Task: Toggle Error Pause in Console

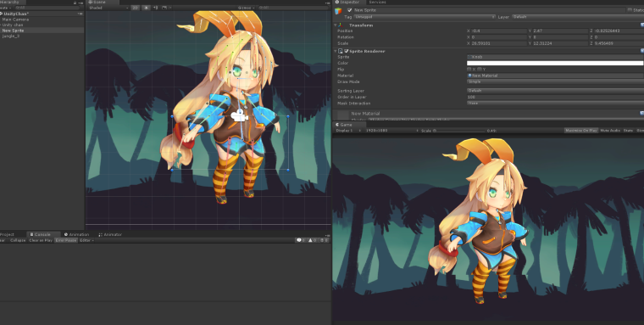Action: (x=66, y=240)
